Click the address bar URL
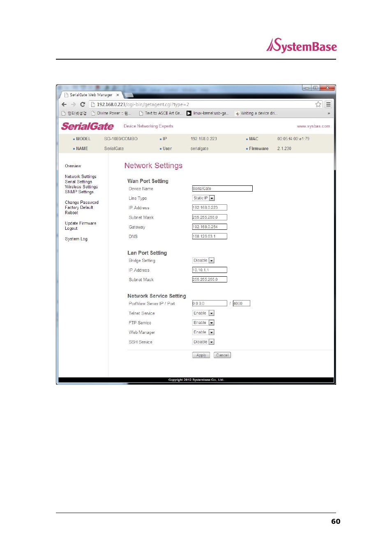Screen dimensions: 392x555 click(x=143, y=104)
